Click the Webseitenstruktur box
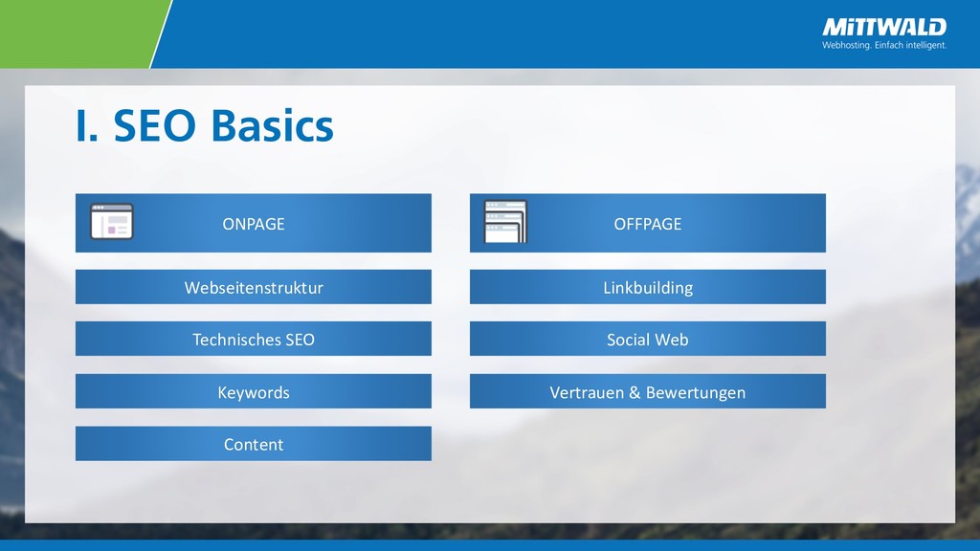The height and width of the screenshot is (551, 980). (x=253, y=287)
